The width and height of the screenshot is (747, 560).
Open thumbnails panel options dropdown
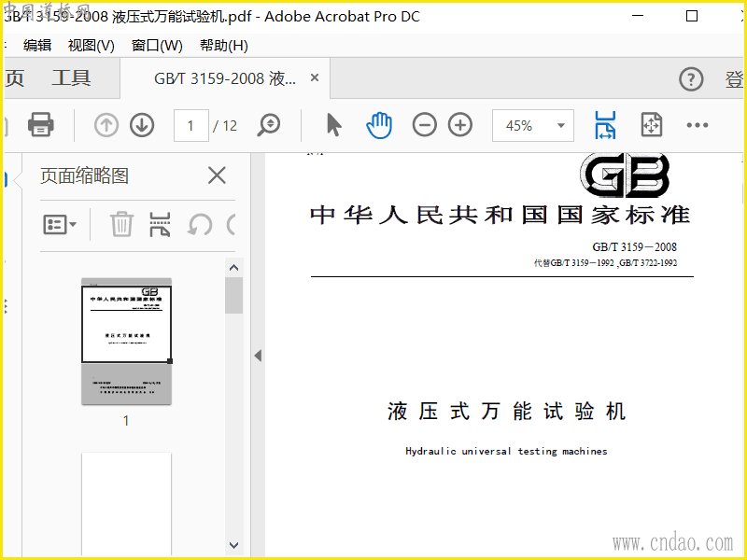coord(60,224)
